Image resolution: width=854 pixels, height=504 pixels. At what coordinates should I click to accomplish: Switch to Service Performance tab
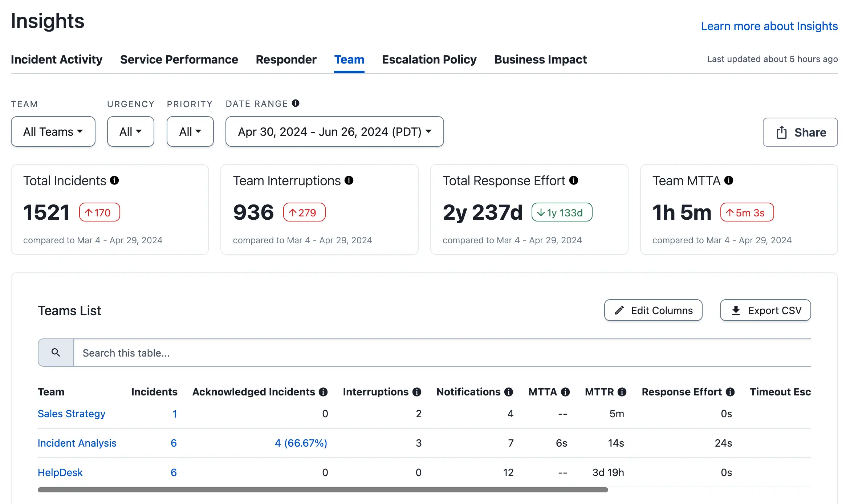click(179, 60)
